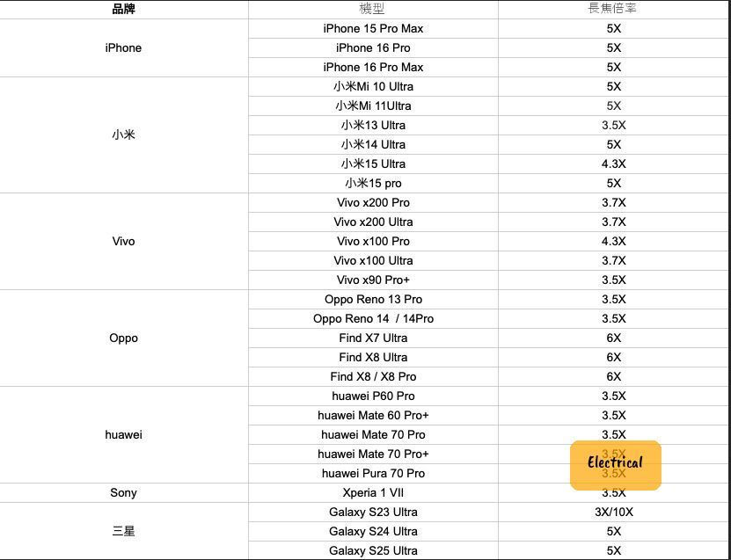Select the 品牌 column header

coord(124,9)
